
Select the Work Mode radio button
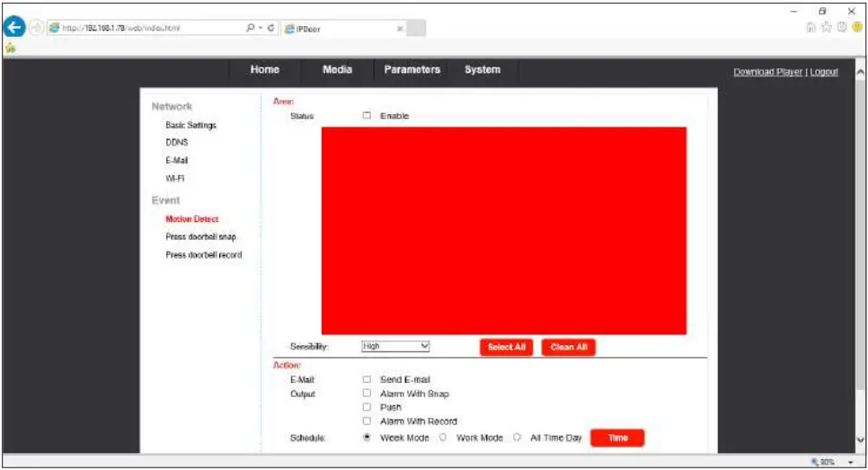tap(443, 438)
